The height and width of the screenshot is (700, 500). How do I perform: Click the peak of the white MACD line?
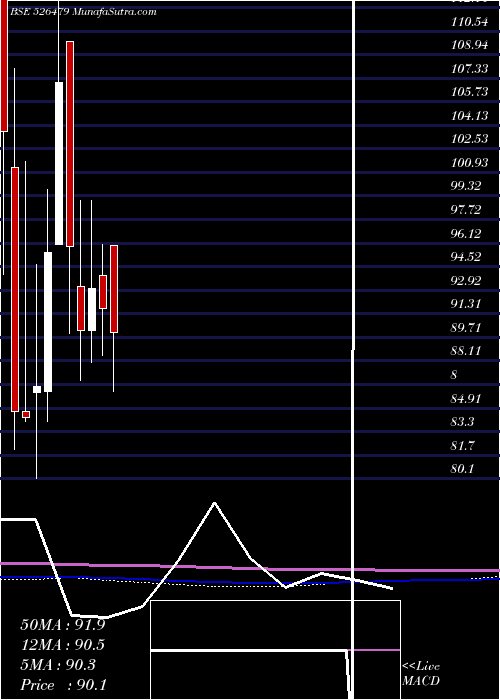[215, 503]
